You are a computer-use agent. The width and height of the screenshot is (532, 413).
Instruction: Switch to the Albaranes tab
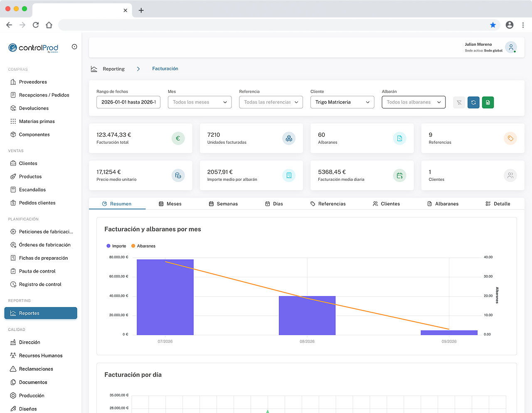coord(443,204)
